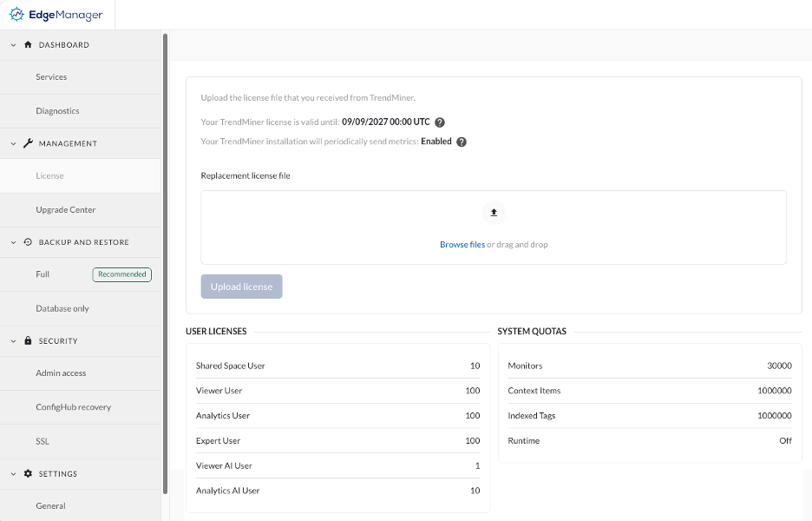Click the Browse files link
This screenshot has width=812, height=521.
click(462, 244)
